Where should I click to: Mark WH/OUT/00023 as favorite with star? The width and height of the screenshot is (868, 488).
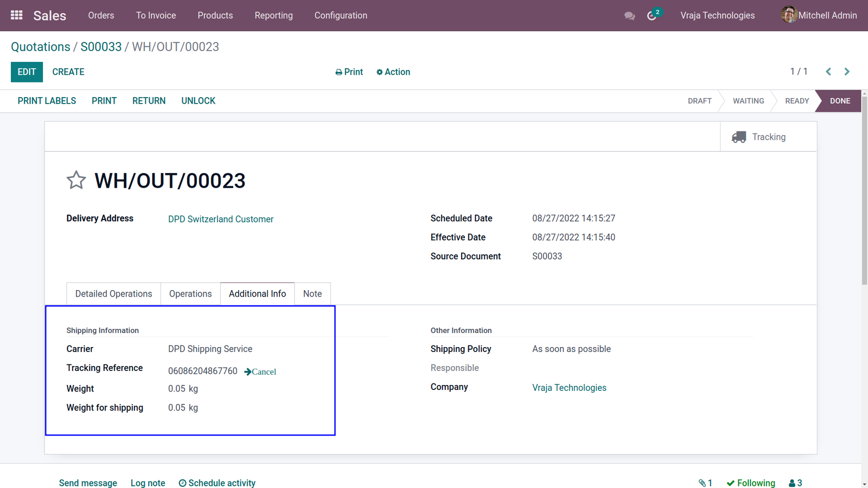[76, 180]
